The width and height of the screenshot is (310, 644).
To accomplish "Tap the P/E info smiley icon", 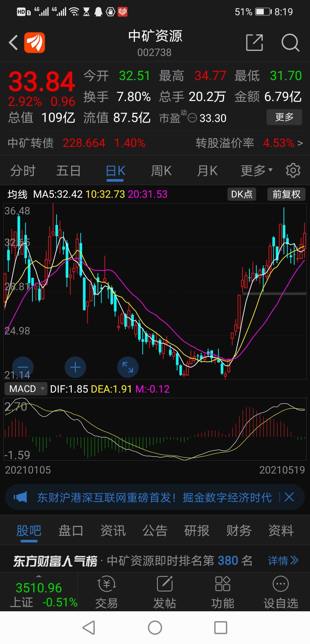I will 192,118.
